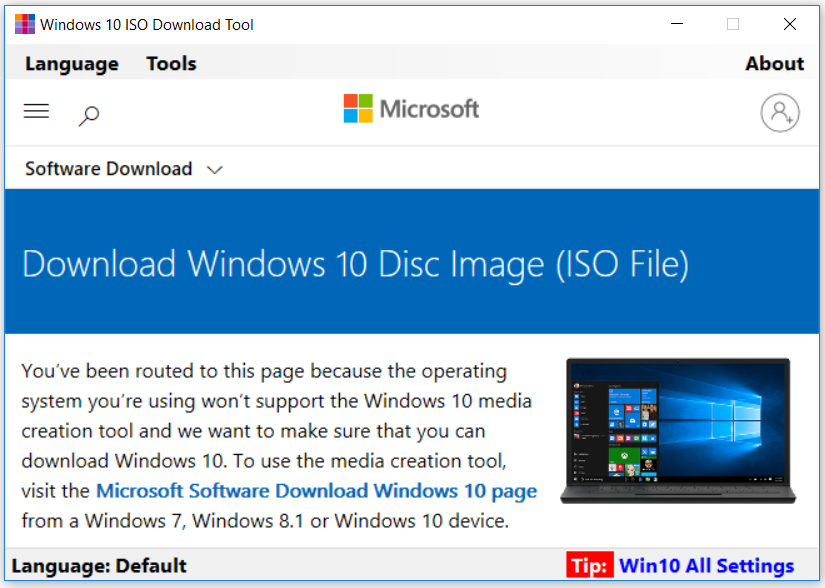825x588 pixels.
Task: Maximize the ISO Download Tool window
Action: (x=733, y=24)
